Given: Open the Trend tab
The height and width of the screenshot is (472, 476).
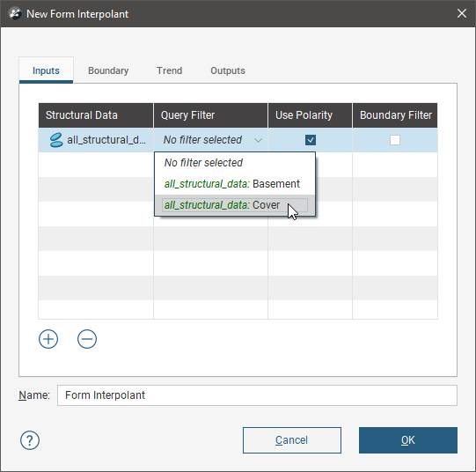Looking at the screenshot, I should pos(170,70).
